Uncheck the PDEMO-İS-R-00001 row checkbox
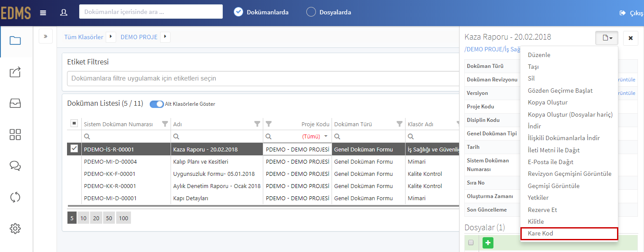 pos(74,149)
